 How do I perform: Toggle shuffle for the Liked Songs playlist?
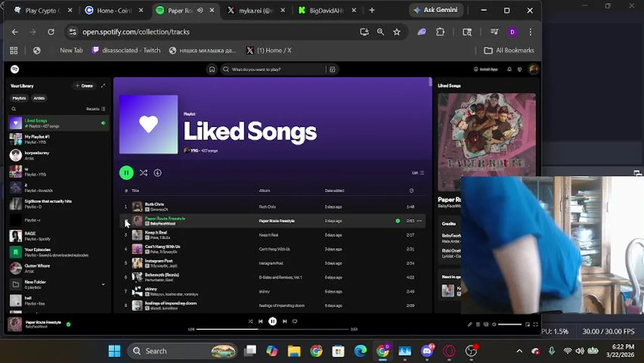[x=144, y=173]
